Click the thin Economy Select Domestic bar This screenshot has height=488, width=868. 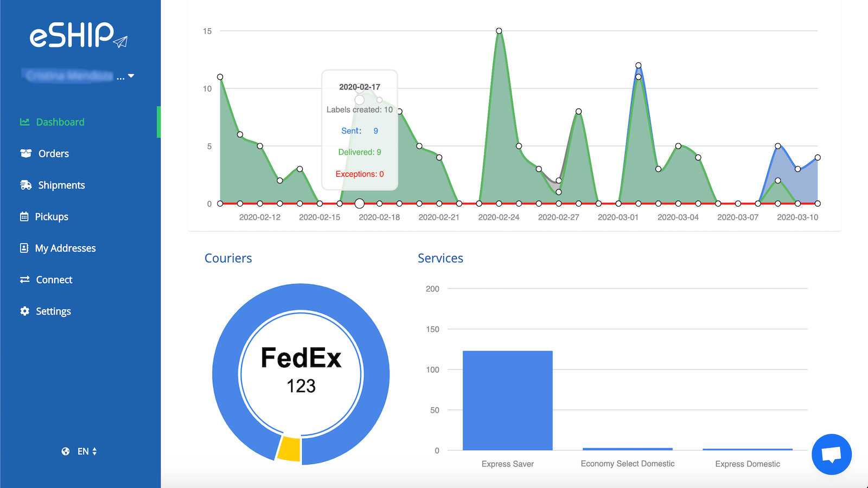[628, 449]
